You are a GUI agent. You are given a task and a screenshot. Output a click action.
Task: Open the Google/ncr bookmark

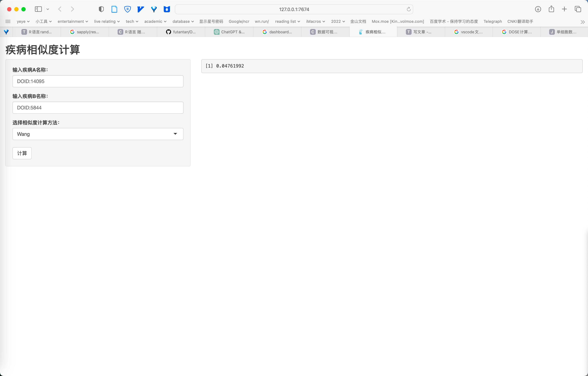coord(239,22)
